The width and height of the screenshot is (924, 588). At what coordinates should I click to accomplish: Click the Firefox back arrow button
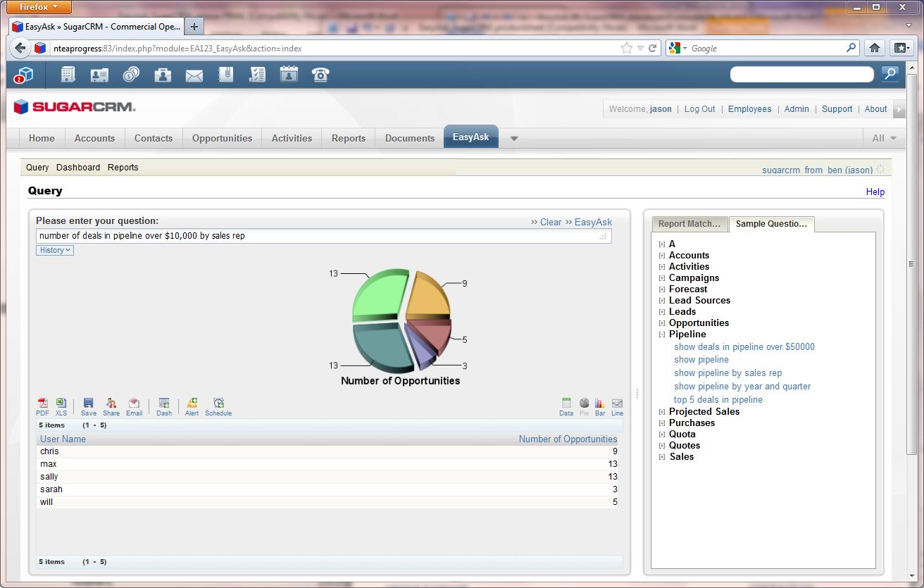tap(20, 48)
